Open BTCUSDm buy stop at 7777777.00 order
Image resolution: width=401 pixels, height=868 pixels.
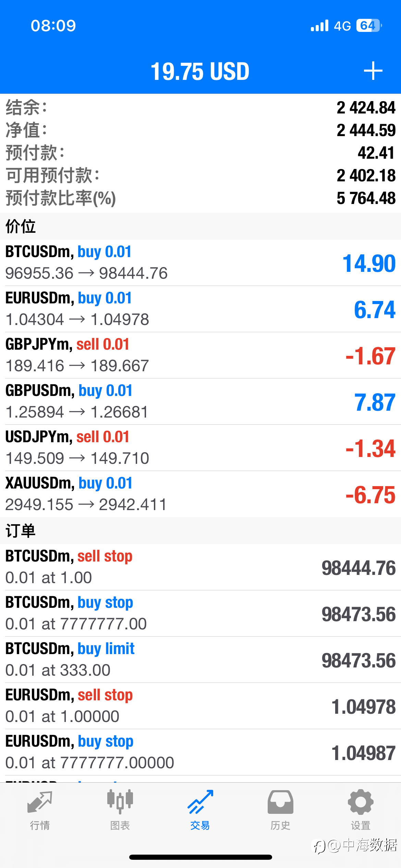click(200, 613)
